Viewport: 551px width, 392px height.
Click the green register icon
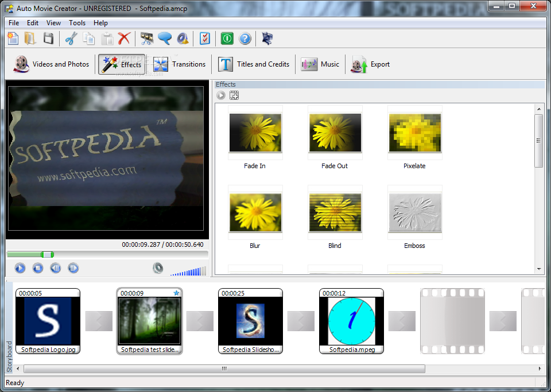(x=227, y=38)
